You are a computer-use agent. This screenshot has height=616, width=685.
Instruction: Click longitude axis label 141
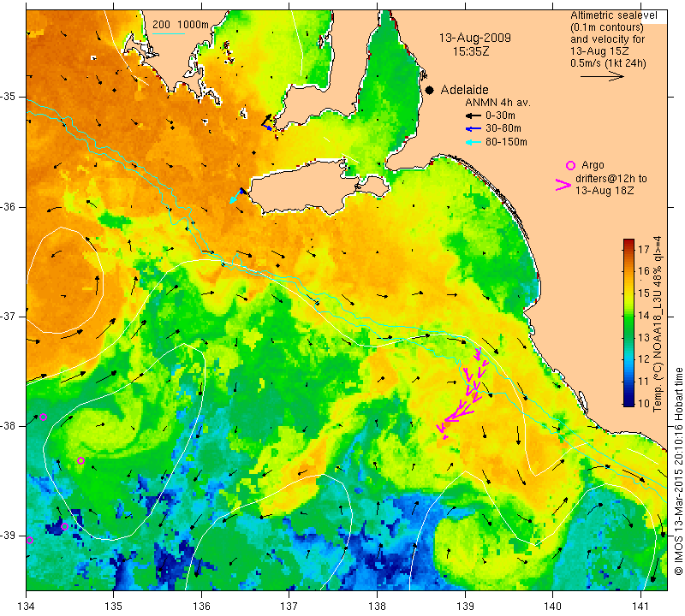pyautogui.click(x=640, y=607)
